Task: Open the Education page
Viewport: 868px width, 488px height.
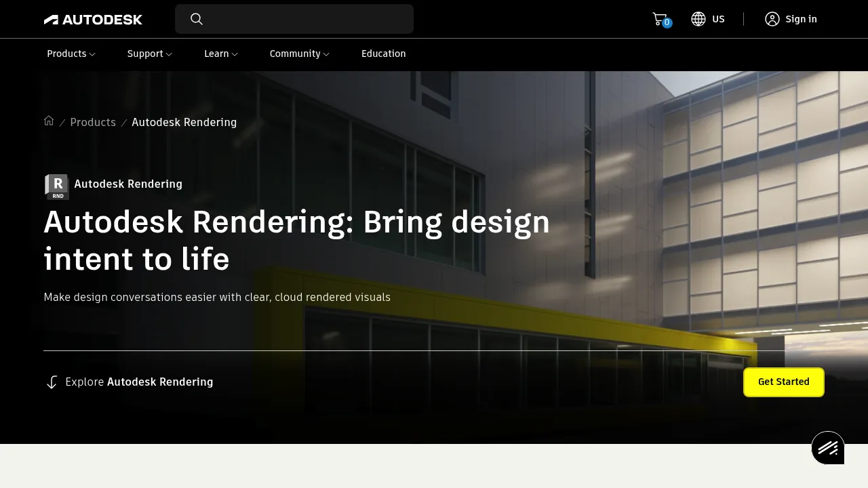Action: 384,54
